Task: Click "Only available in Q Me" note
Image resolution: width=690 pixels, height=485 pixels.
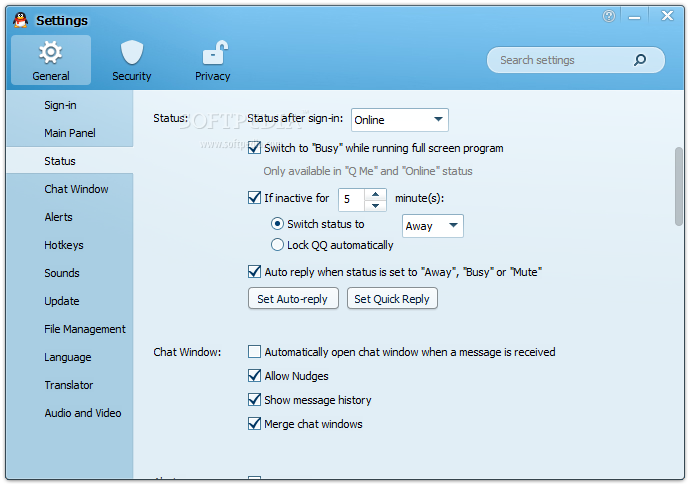Action: click(x=368, y=171)
